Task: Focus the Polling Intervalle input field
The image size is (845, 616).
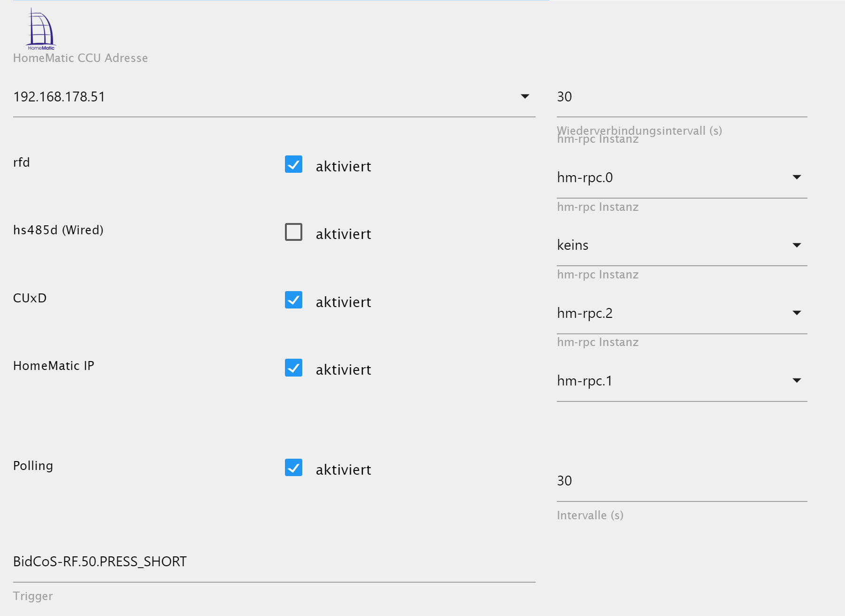Action: 681,481
